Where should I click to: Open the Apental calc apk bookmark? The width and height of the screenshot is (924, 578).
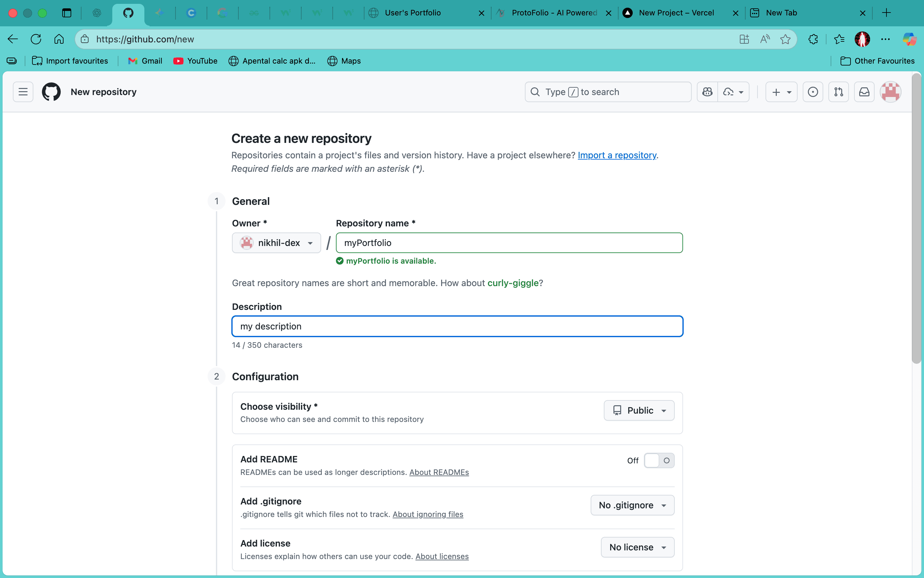point(272,61)
